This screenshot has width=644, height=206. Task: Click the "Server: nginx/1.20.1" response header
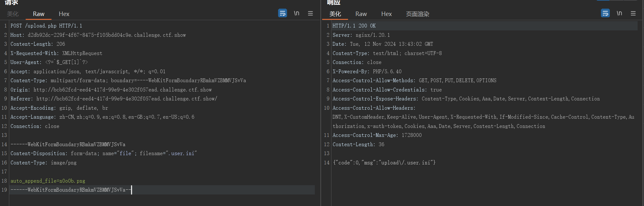click(361, 35)
